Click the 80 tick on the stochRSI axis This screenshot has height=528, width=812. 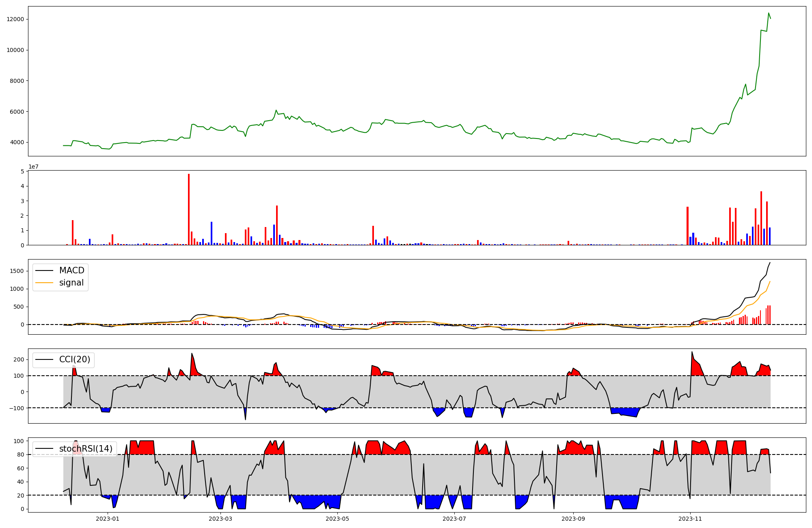click(x=20, y=455)
